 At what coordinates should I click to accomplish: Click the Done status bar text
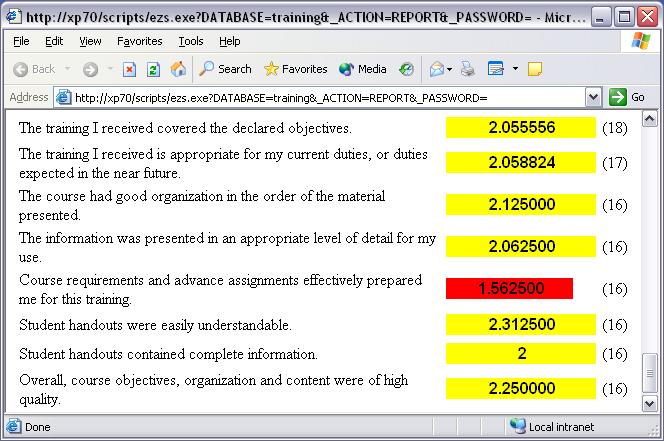(38, 427)
